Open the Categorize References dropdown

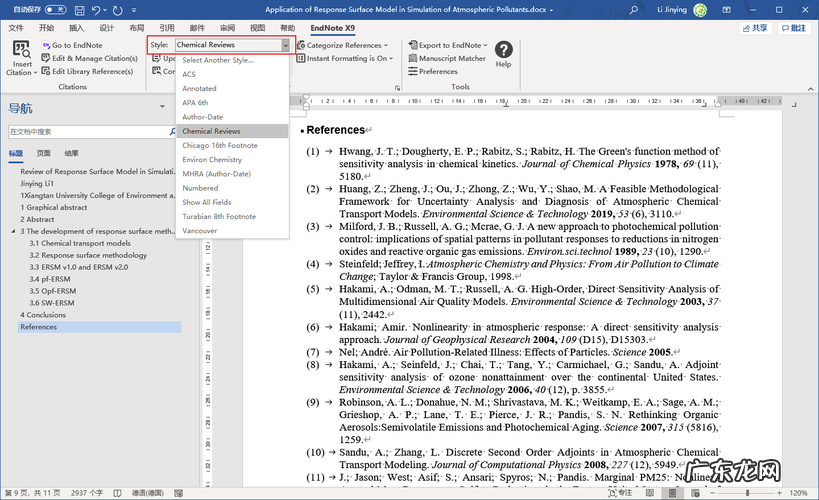342,46
